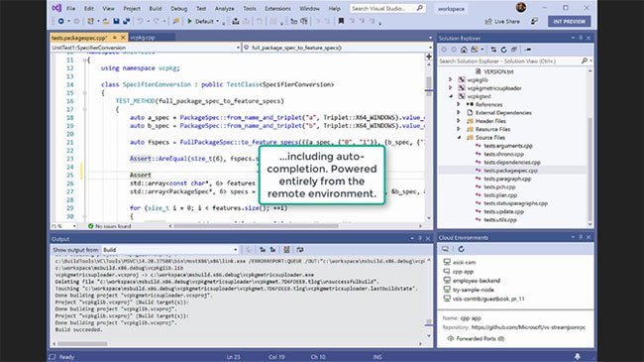Start debugging with green play icon

pyautogui.click(x=190, y=21)
